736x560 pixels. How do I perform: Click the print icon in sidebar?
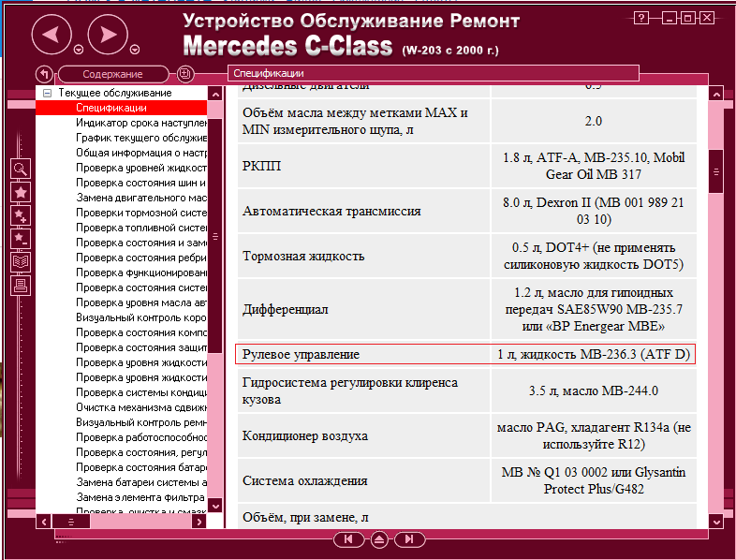click(x=21, y=285)
